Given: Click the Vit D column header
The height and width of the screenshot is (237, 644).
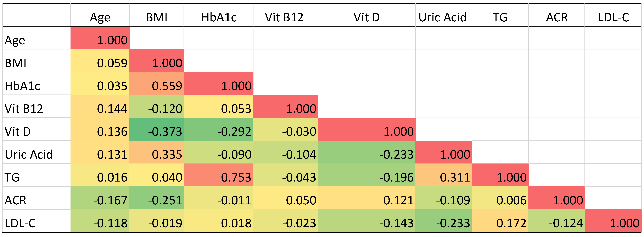Looking at the screenshot, I should [366, 17].
